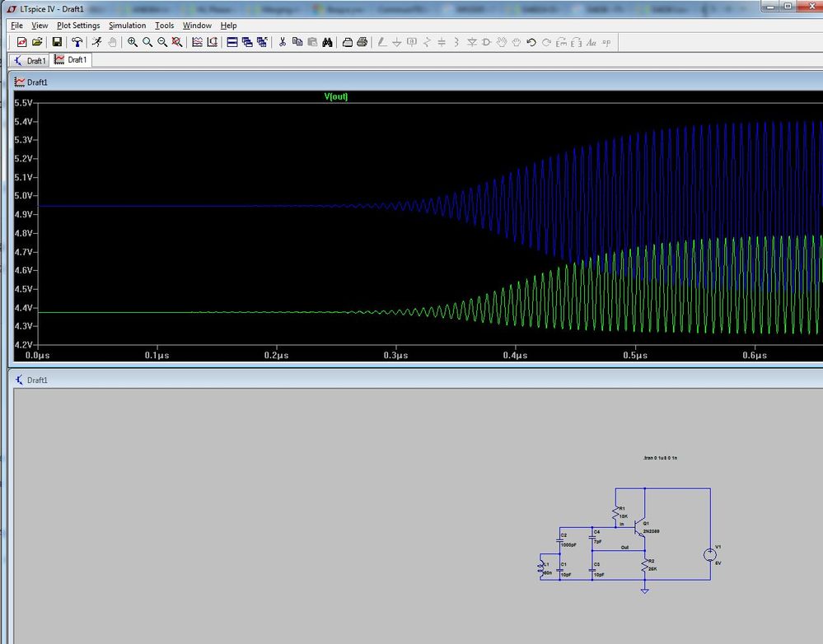The image size is (823, 644).
Task: Select the SPICE directive .op tool
Action: click(606, 42)
